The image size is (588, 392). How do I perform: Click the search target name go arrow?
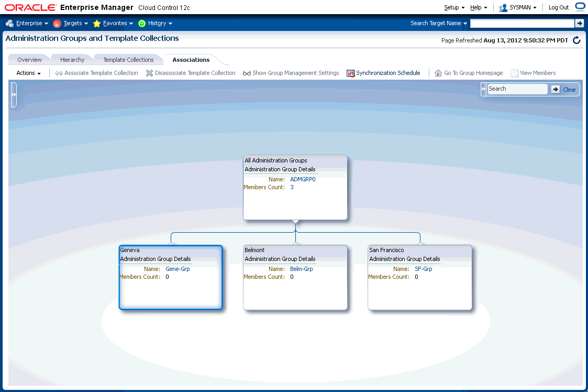[x=580, y=23]
